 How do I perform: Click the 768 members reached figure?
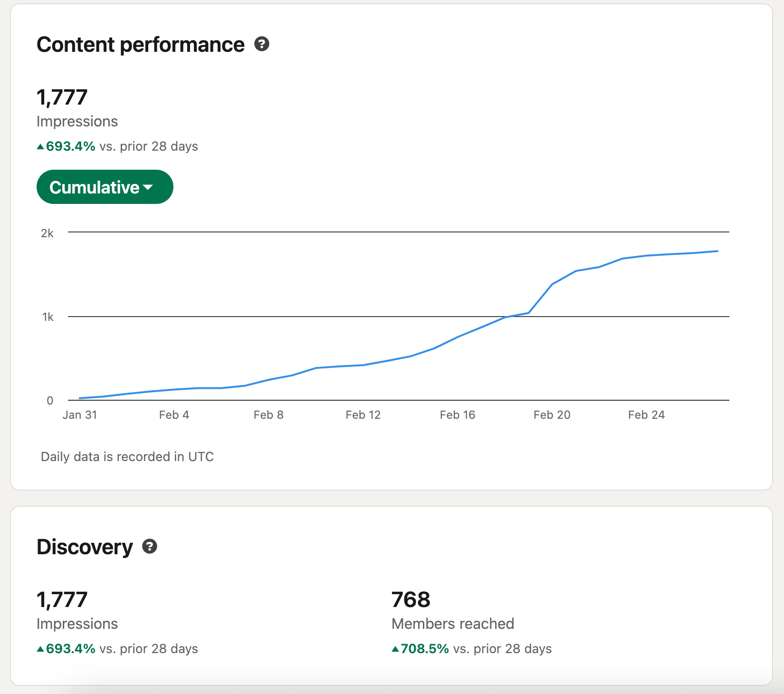click(411, 599)
